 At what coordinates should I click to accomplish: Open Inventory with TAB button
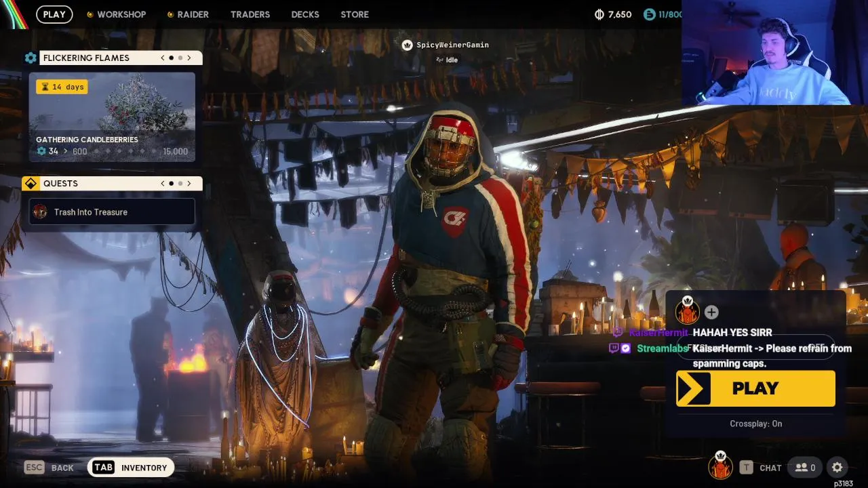[131, 468]
